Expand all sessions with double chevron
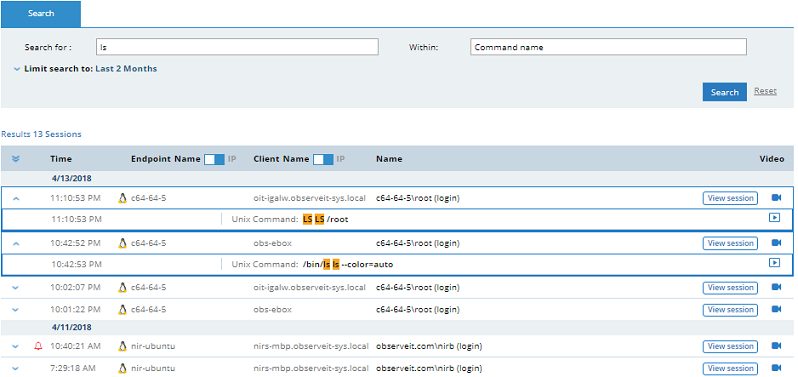 (16, 159)
